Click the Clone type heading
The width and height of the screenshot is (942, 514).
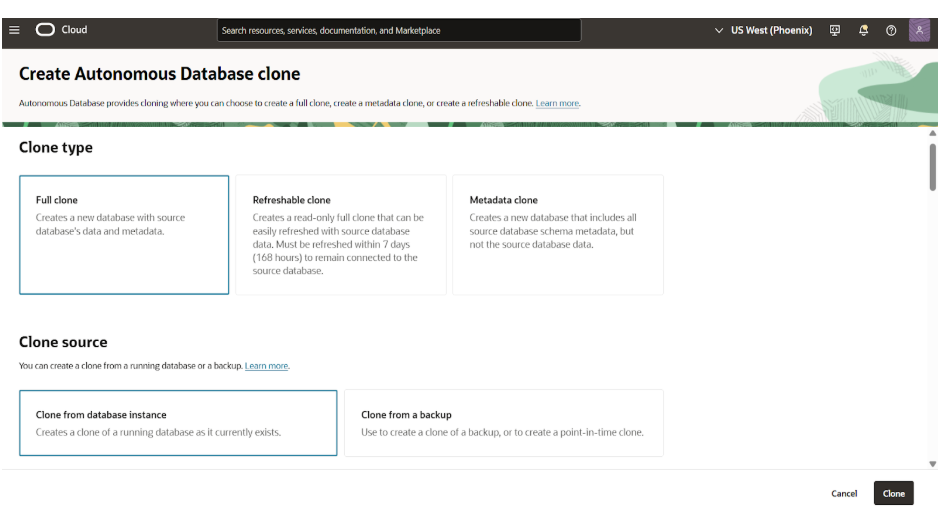(x=56, y=148)
